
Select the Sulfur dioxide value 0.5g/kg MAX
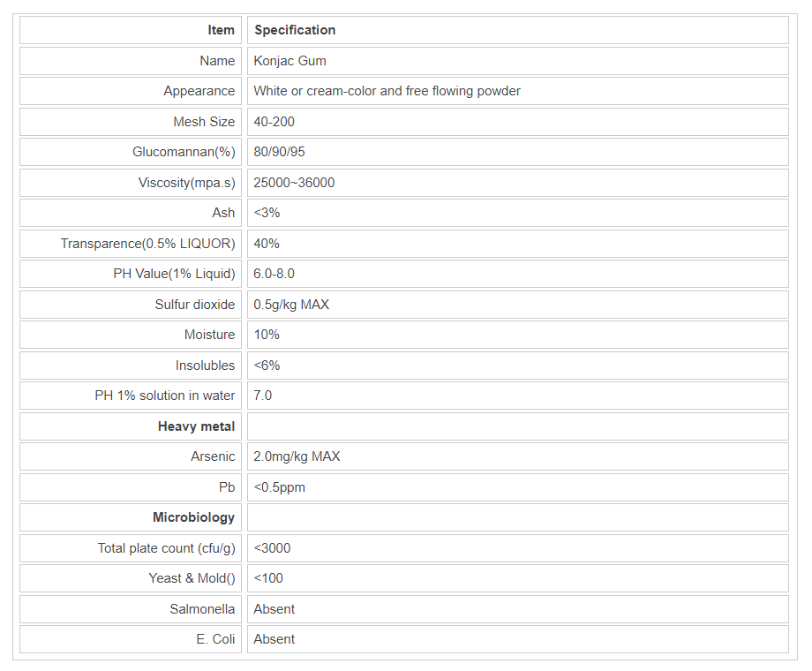[x=291, y=305]
